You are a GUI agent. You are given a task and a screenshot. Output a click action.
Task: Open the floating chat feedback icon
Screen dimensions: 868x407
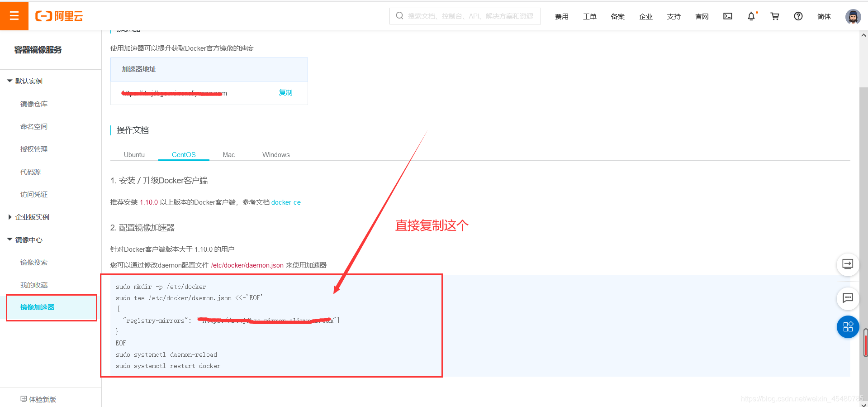848,298
